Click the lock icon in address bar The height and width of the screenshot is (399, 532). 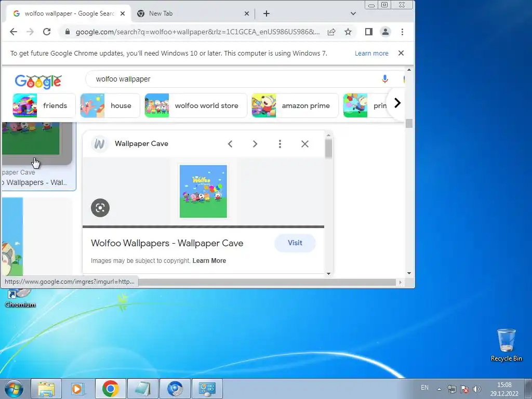(68, 32)
